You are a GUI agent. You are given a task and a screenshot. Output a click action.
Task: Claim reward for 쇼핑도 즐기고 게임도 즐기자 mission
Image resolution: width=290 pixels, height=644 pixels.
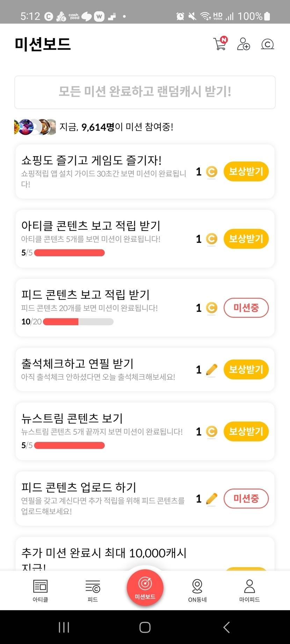[x=246, y=171]
